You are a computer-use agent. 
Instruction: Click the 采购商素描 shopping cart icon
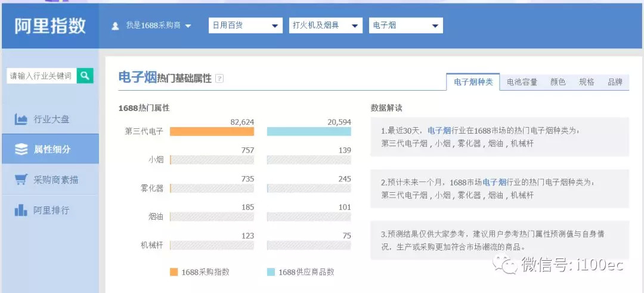tap(21, 180)
